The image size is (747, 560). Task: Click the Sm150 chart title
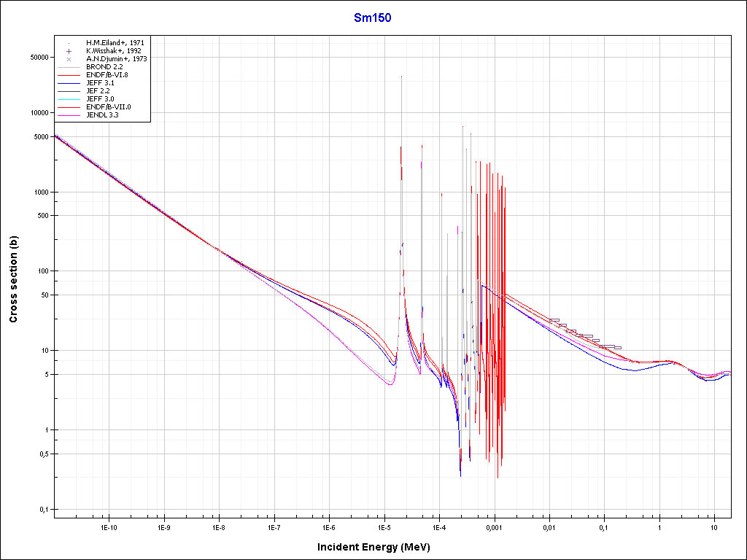tap(373, 18)
